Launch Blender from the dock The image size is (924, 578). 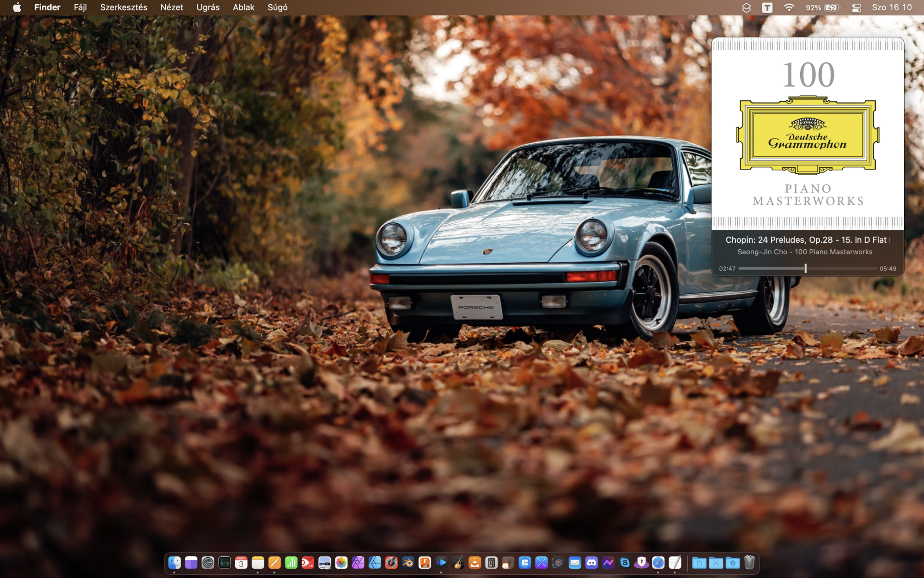pyautogui.click(x=408, y=563)
